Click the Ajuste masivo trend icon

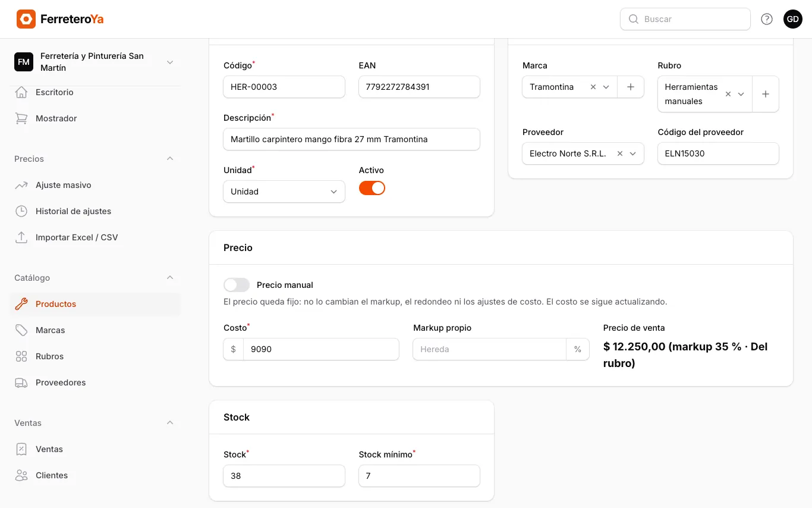point(21,185)
